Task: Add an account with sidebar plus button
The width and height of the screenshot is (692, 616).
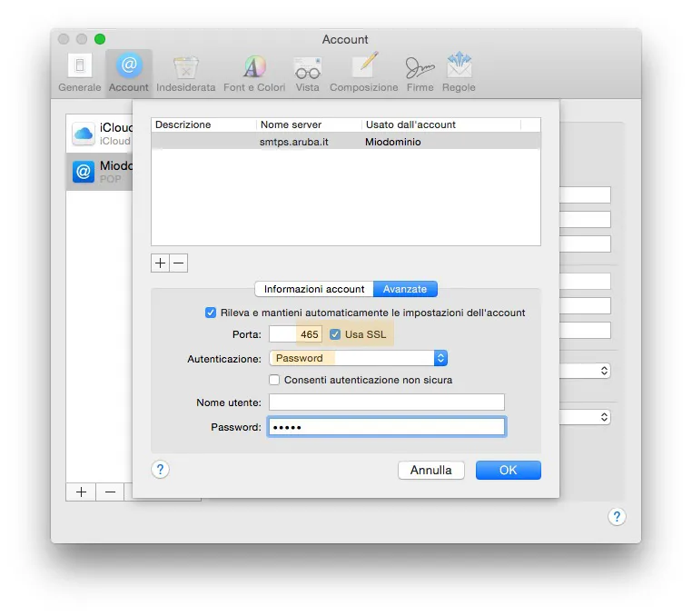Action: 81,492
